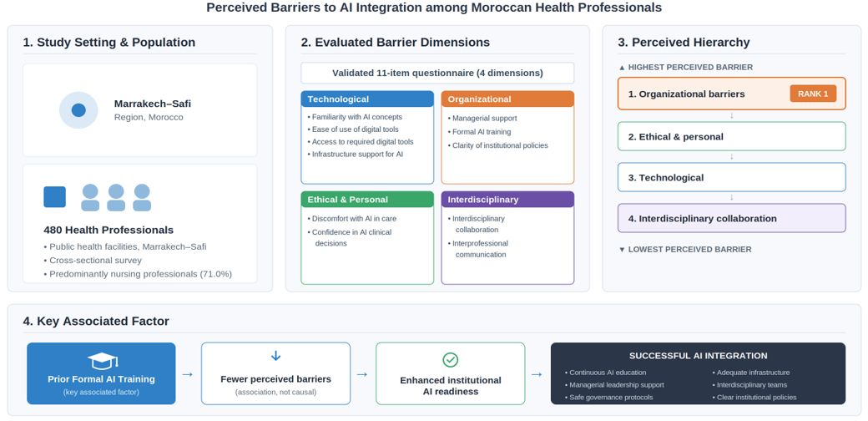Select the Ethical & personal rank box
The image size is (868, 421).
[732, 136]
